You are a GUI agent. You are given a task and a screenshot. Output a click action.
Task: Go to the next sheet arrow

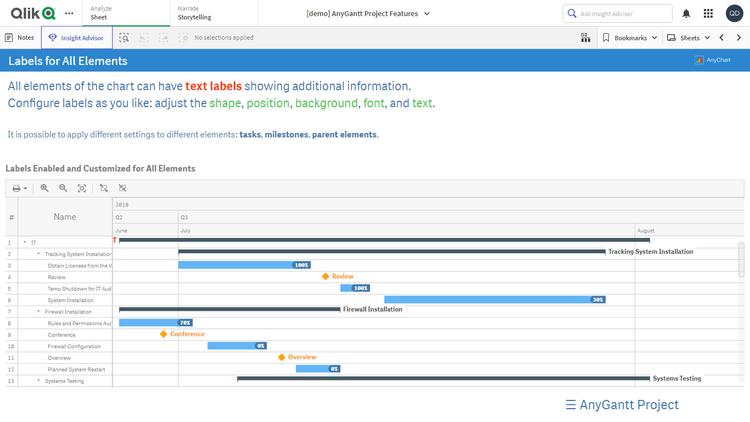(x=738, y=37)
